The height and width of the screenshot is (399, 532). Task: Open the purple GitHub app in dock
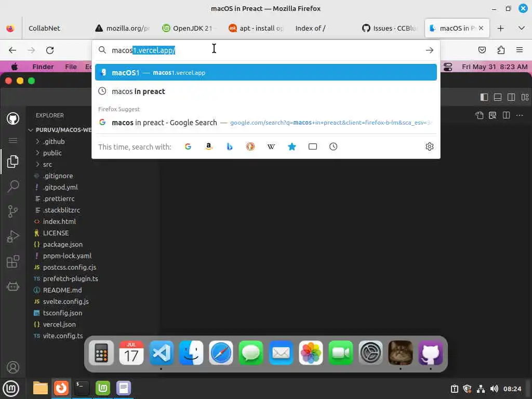431,353
